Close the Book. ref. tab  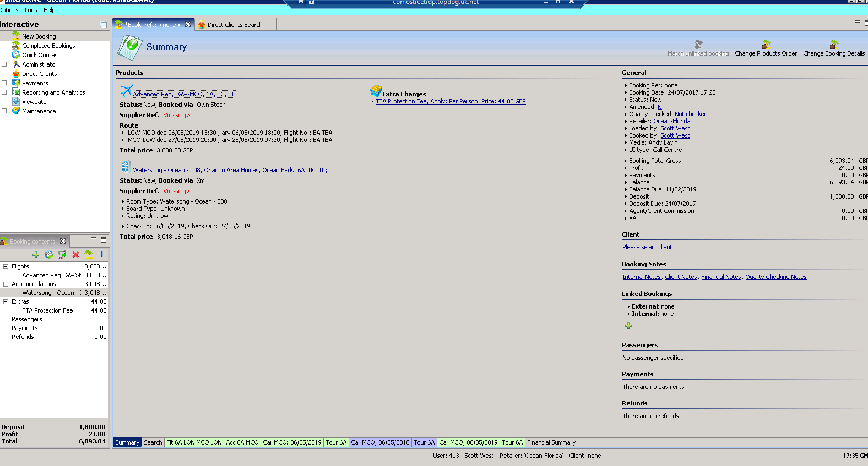188,24
